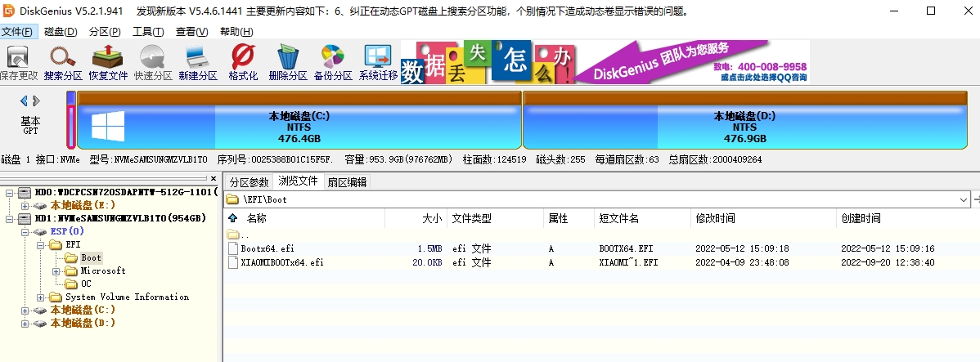The width and height of the screenshot is (980, 362).
Task: Click the parent folder '..' icon in file list
Action: pos(233,235)
